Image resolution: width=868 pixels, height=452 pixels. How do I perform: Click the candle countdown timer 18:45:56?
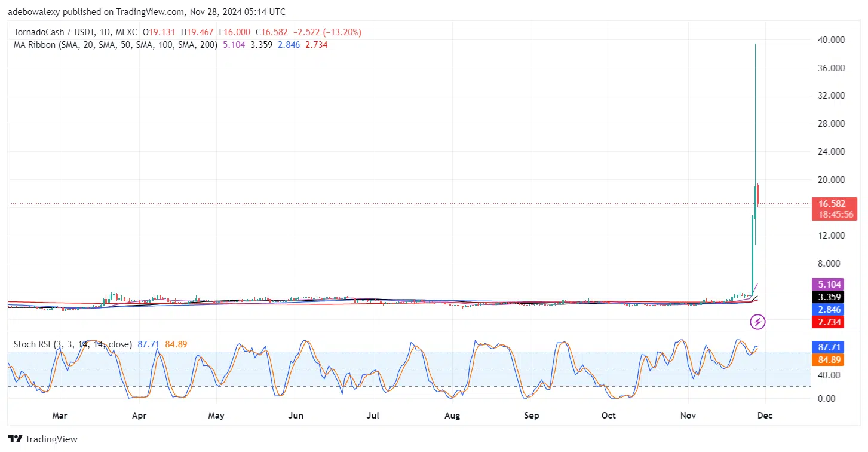[x=833, y=214]
